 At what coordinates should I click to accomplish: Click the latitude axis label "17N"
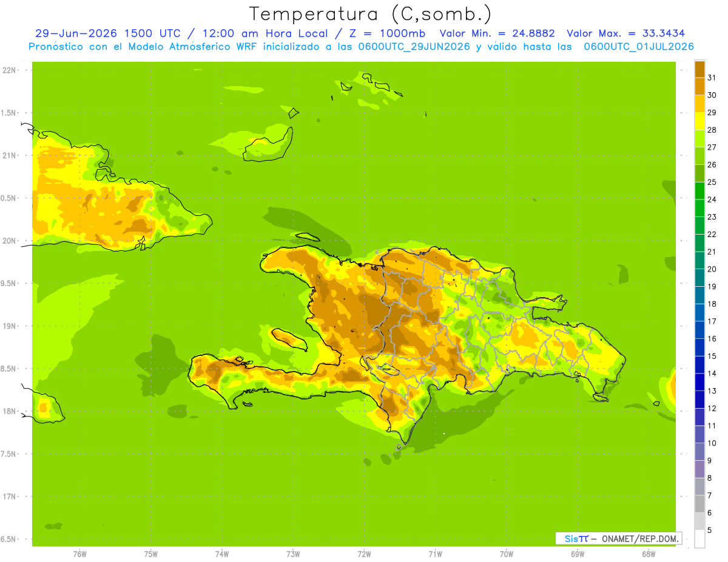tap(9, 497)
